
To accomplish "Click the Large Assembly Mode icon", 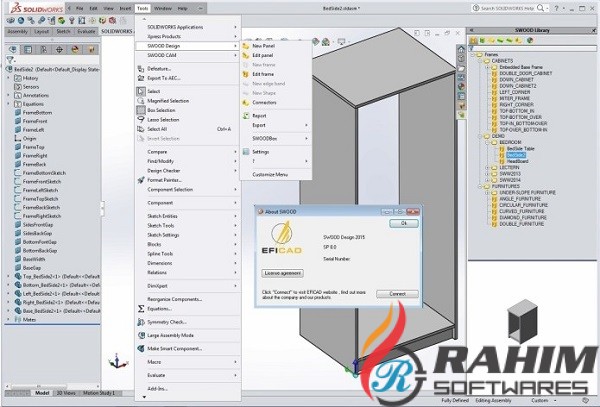I will point(141,335).
